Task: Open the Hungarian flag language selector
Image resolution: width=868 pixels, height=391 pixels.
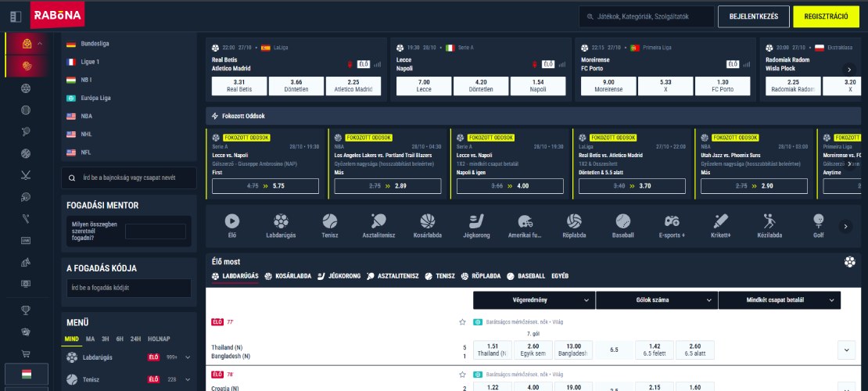Action: pyautogui.click(x=26, y=374)
